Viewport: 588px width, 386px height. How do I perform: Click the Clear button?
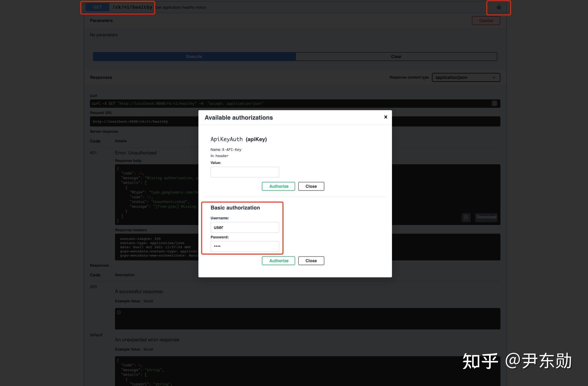tap(396, 57)
